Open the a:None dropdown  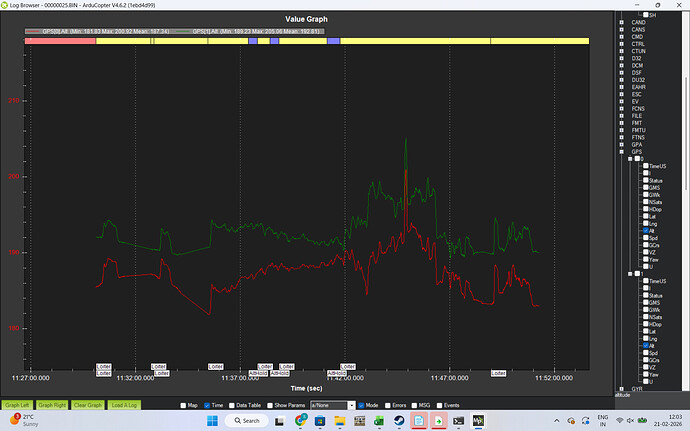pyautogui.click(x=331, y=405)
